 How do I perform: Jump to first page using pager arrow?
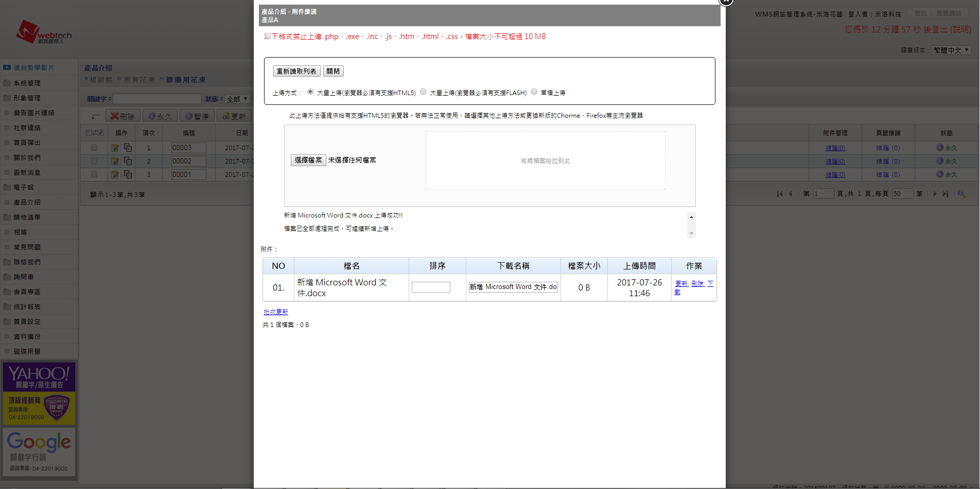coord(780,194)
